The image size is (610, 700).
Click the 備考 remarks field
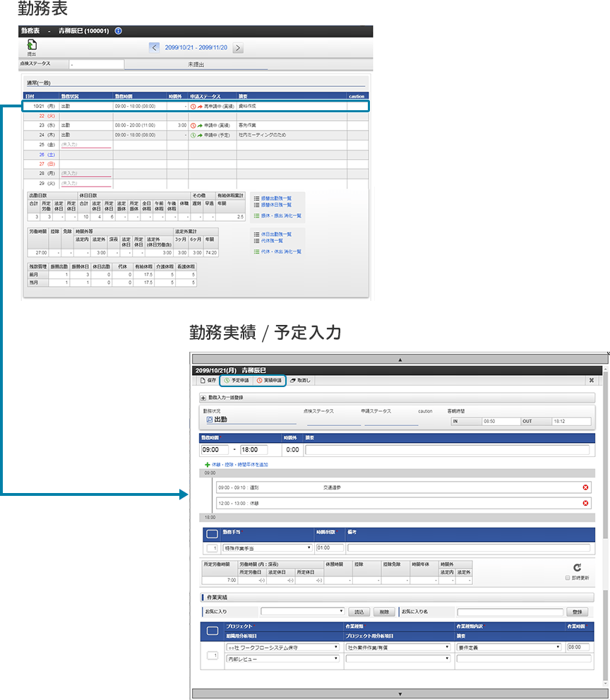tap(469, 547)
